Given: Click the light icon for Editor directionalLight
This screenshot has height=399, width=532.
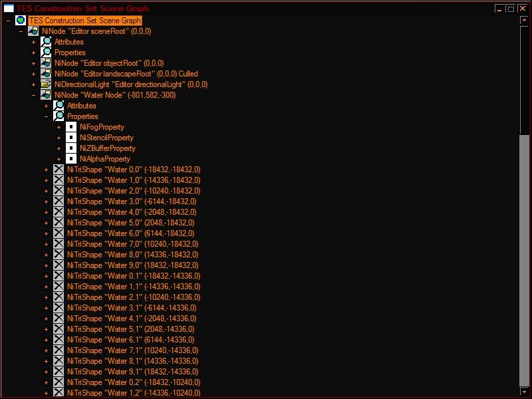Looking at the screenshot, I should coord(46,84).
